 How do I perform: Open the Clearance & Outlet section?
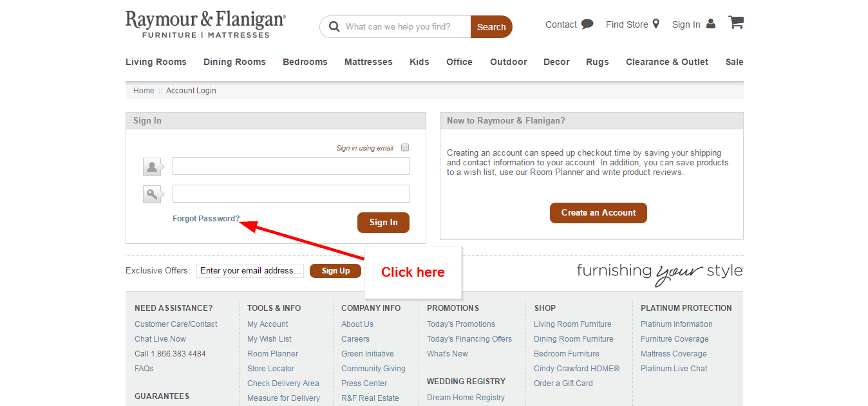click(667, 62)
